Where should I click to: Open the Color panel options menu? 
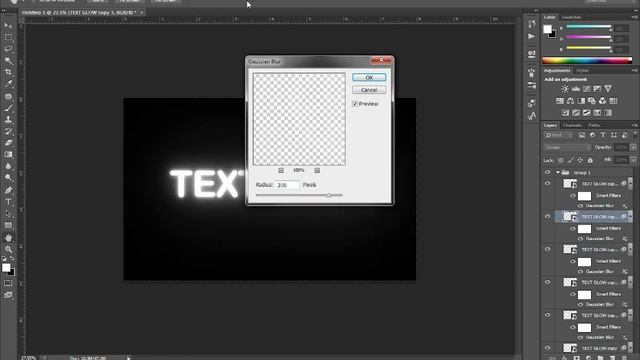click(635, 17)
